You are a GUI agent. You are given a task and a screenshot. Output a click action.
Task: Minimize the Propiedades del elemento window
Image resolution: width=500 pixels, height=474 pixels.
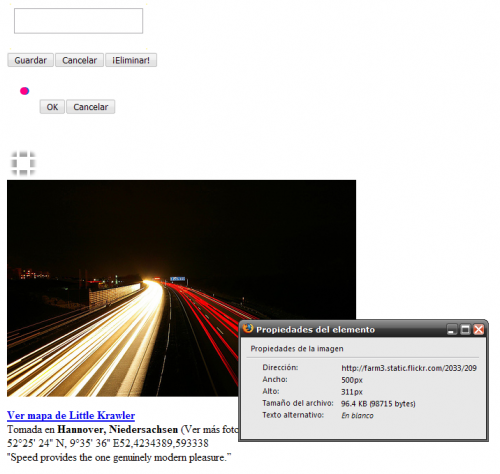pyautogui.click(x=452, y=330)
